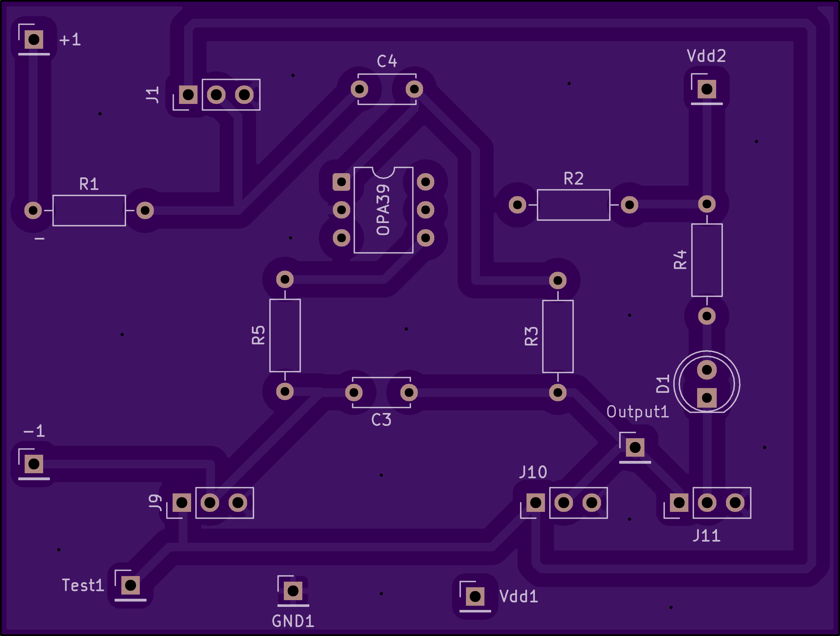Image resolution: width=840 pixels, height=636 pixels.
Task: Select the C3 capacitor outline
Action: (x=381, y=392)
